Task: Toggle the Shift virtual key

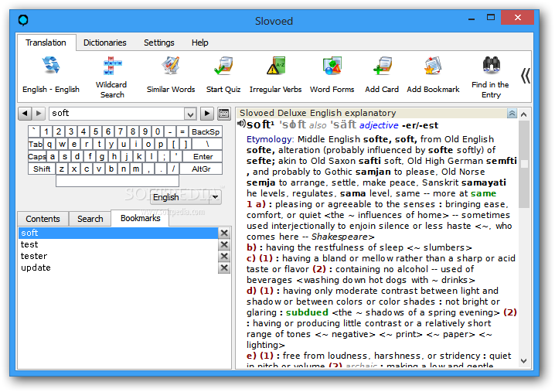Action: 42,169
